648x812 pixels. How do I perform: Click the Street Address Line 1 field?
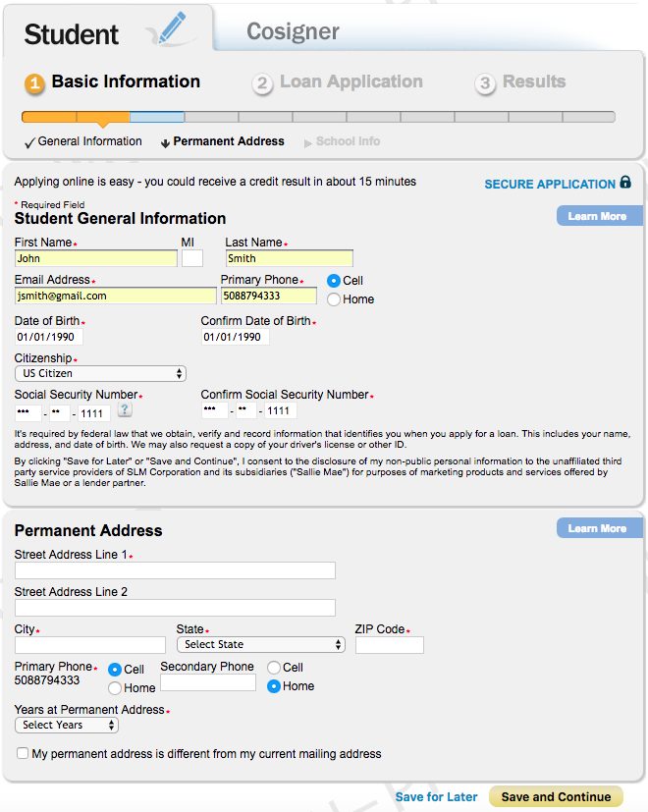point(175,570)
